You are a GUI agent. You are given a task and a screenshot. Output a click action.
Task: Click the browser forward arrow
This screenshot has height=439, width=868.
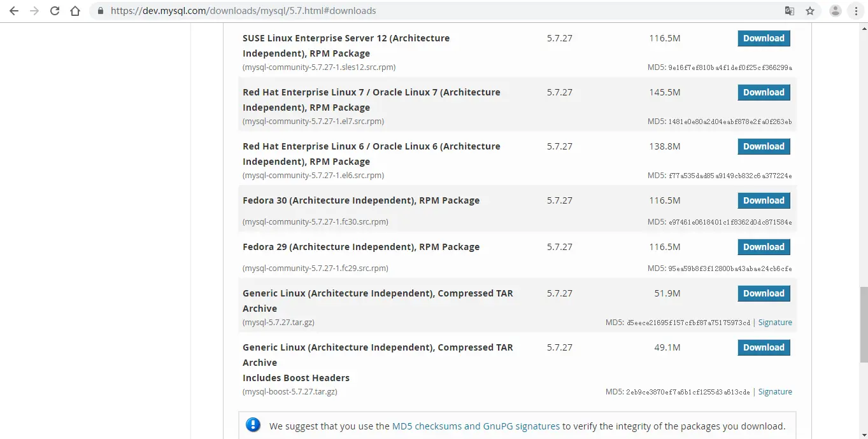click(34, 11)
